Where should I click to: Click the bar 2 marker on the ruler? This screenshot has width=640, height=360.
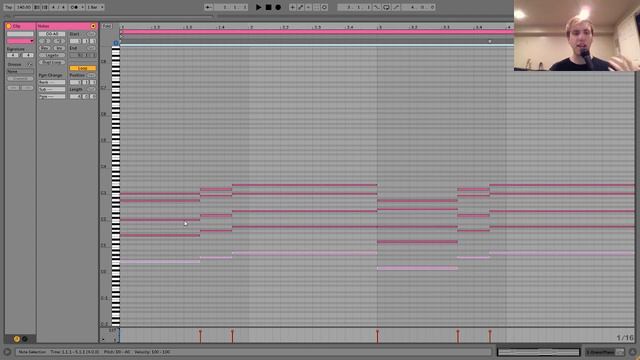pyautogui.click(x=252, y=27)
